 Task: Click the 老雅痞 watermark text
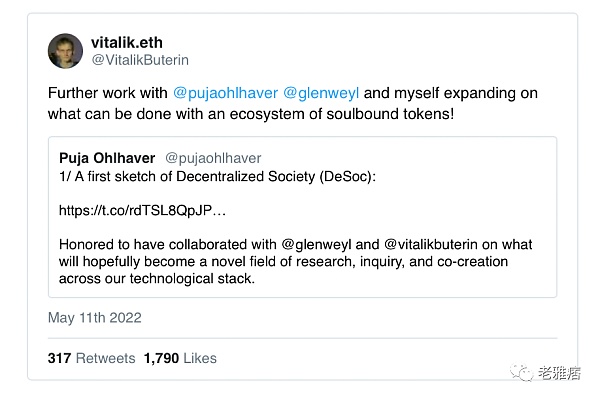[x=559, y=373]
